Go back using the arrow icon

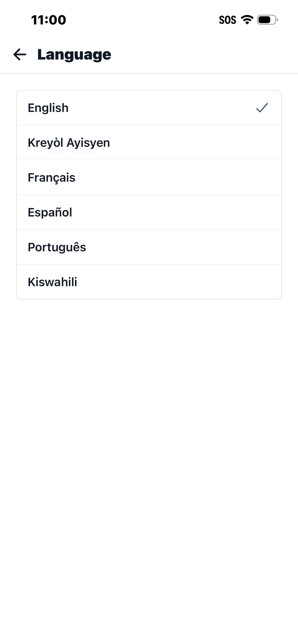click(20, 54)
